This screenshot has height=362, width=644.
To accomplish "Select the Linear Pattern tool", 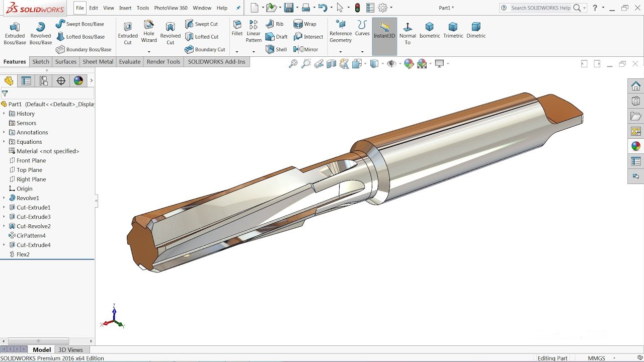I will (254, 31).
